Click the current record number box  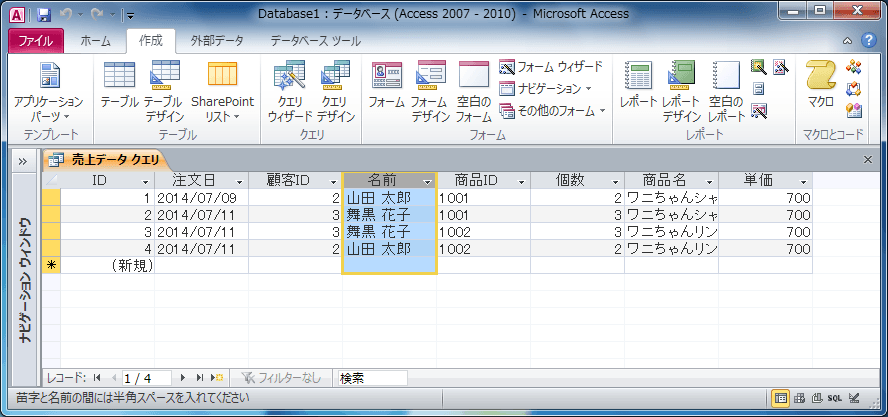[146, 378]
